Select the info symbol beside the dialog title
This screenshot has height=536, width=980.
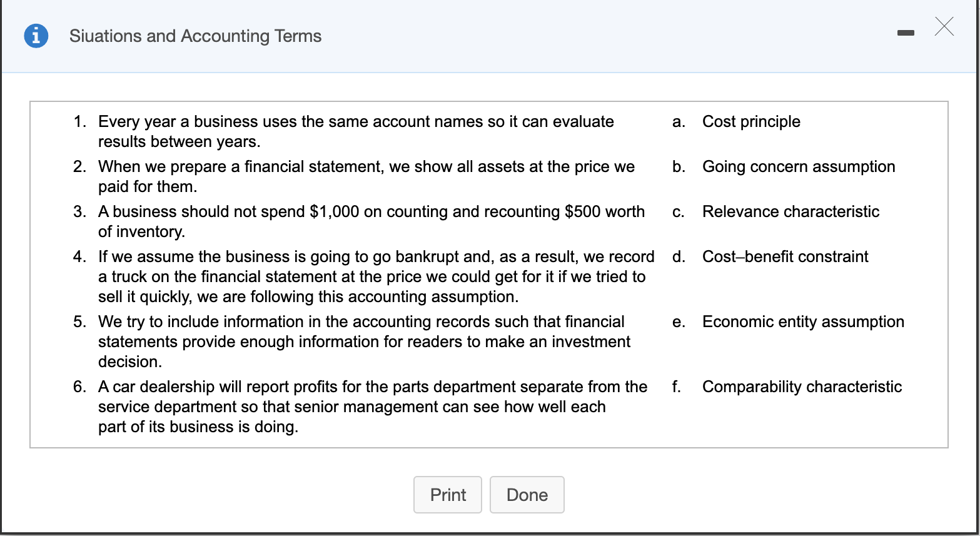click(x=36, y=36)
